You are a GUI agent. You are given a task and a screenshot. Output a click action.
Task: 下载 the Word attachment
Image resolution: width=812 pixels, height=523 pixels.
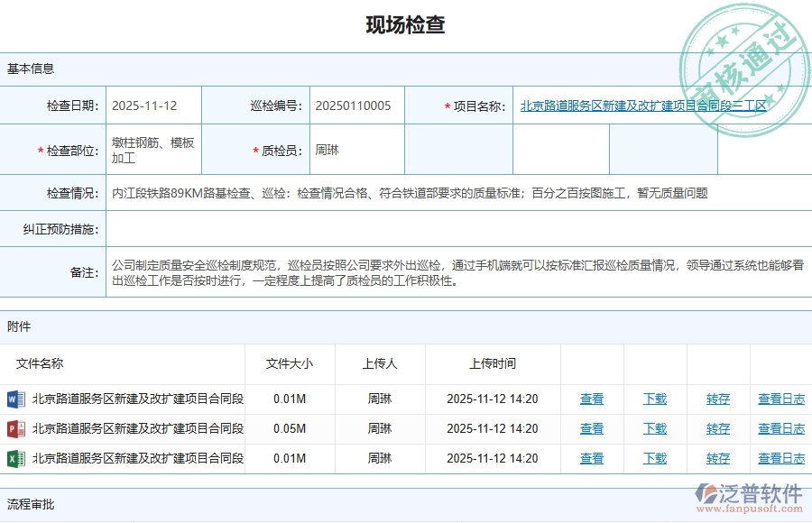click(x=654, y=399)
